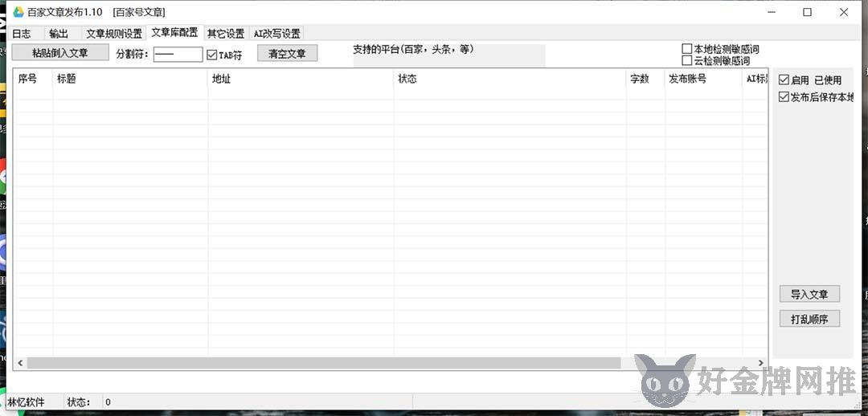
Task: Click the 字数 column header
Action: 645,80
